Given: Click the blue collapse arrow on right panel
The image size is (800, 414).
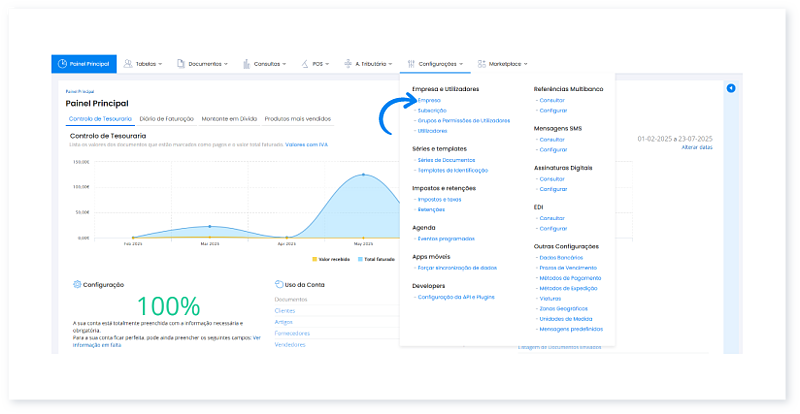Looking at the screenshot, I should (731, 89).
